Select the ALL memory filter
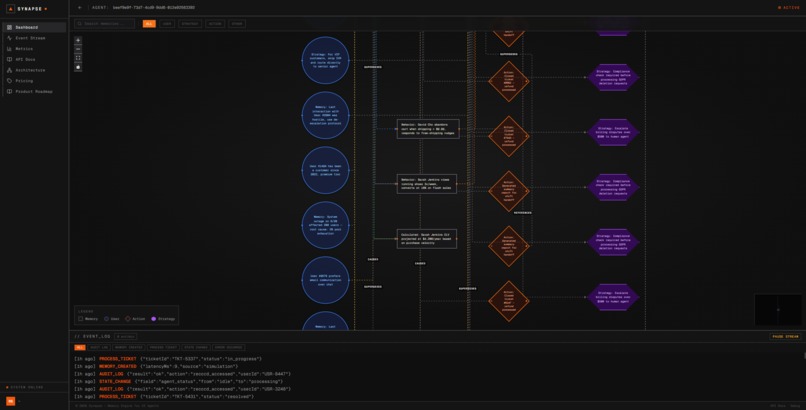 click(149, 24)
